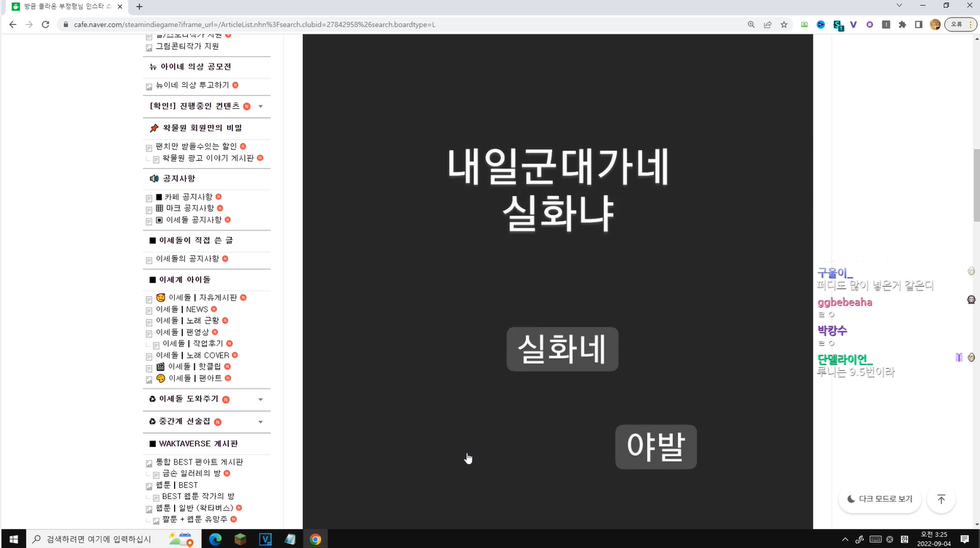Open 이세돌 | 자유게시판

(197, 298)
